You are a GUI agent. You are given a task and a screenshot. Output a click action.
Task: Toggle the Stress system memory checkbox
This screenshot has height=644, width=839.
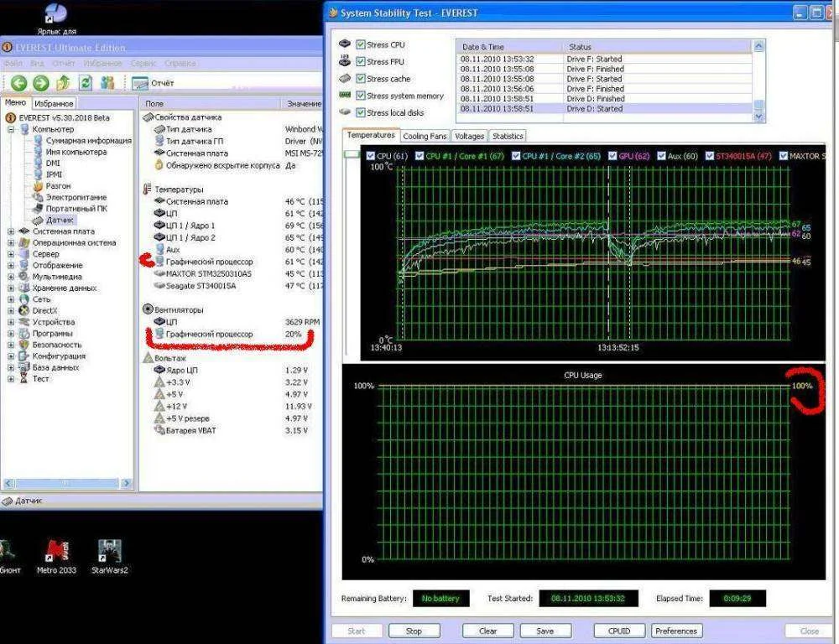[361, 96]
